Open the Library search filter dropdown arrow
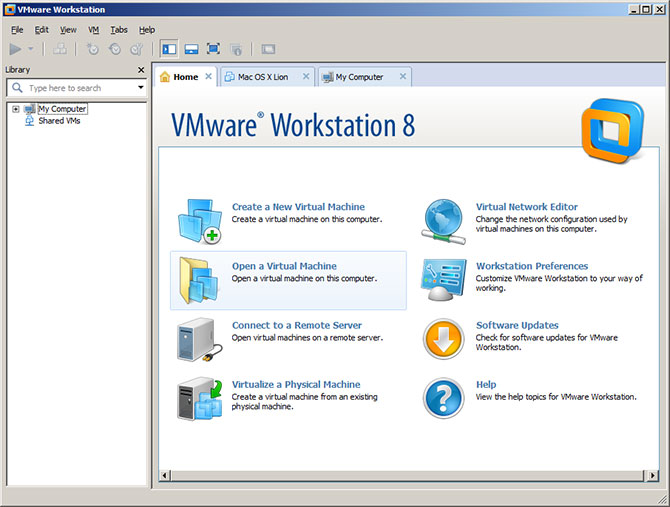The width and height of the screenshot is (670, 507). tap(141, 88)
